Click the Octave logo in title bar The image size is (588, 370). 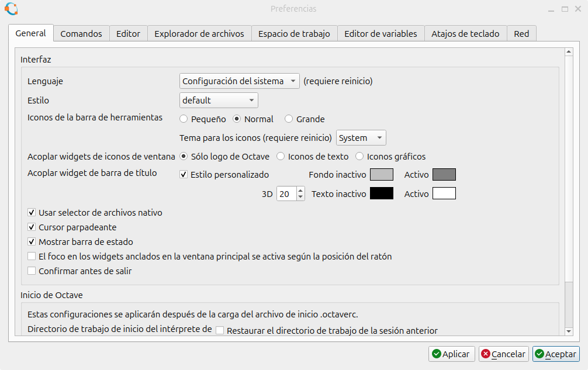coord(11,9)
